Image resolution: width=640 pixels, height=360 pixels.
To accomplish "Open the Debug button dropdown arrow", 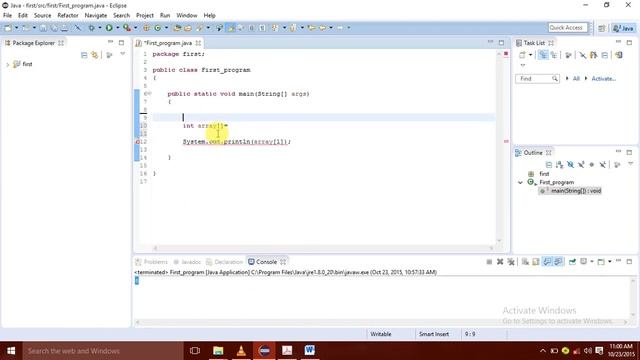I will click(x=100, y=28).
